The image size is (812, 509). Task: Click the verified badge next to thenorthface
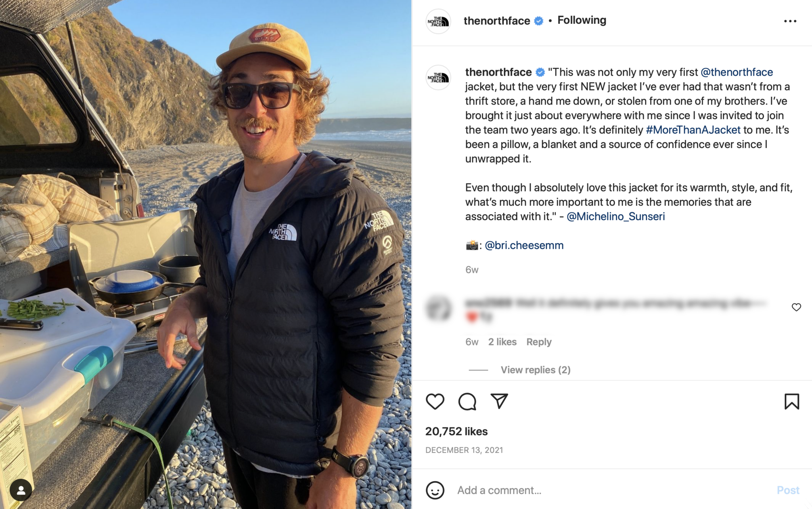[x=538, y=20]
